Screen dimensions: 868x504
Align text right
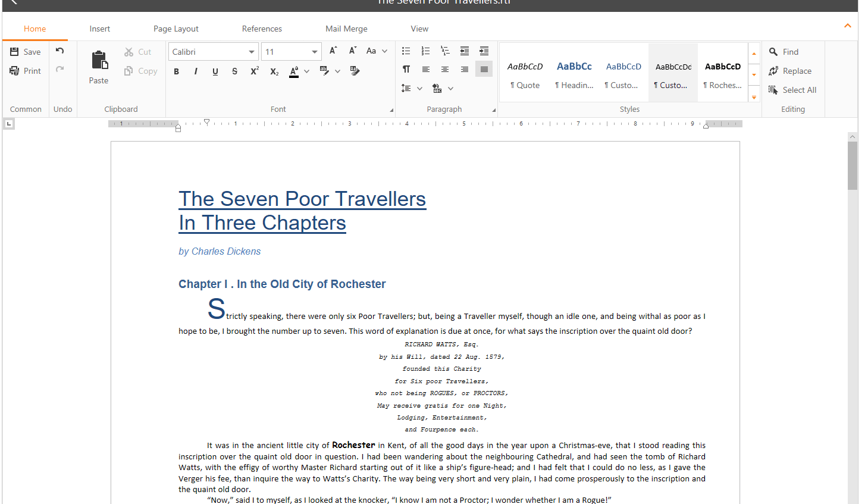tap(465, 70)
